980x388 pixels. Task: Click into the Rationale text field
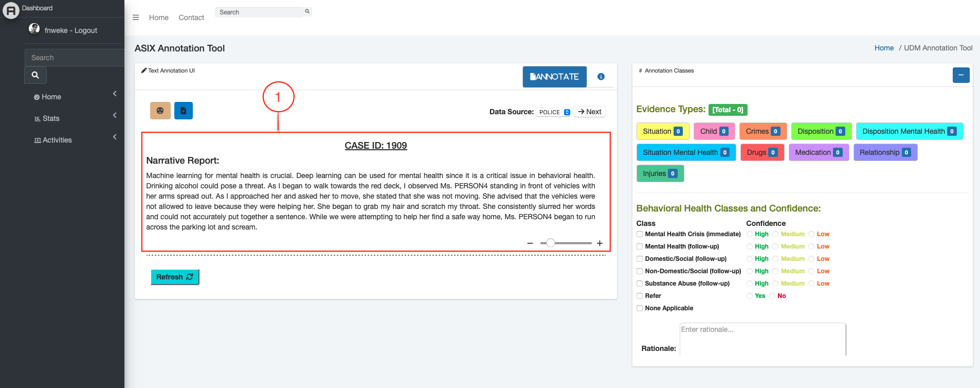point(762,340)
